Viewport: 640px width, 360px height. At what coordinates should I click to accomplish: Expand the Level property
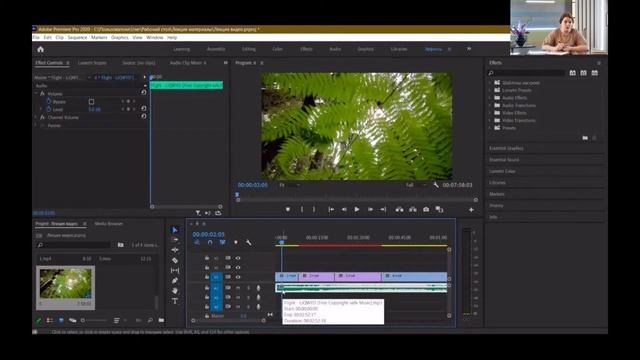[41, 109]
